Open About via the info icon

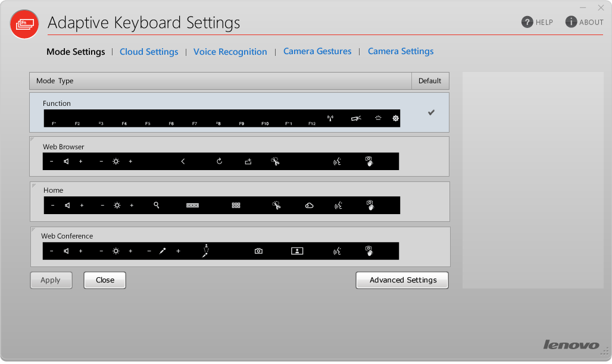[571, 22]
